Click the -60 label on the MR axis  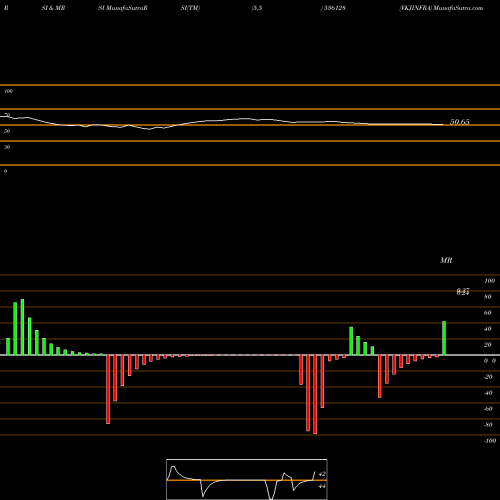tap(488, 409)
